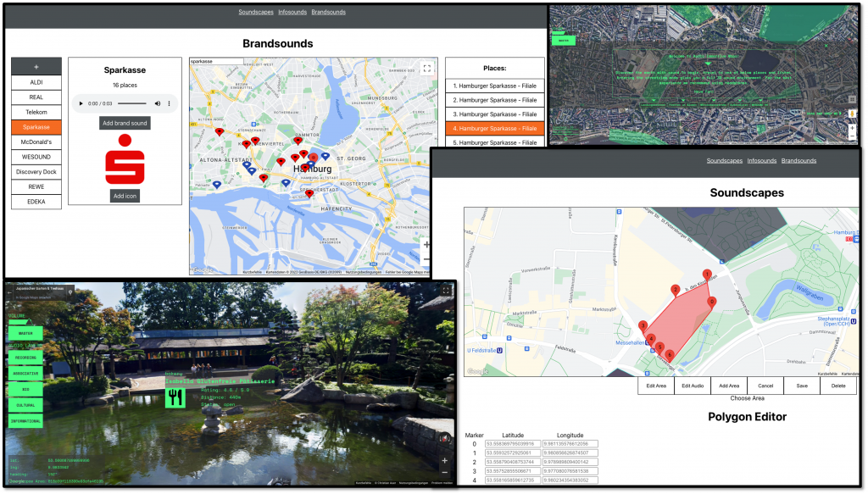Open Soundscapes link in Brandsounds header
Screen dimensions: 868x494
pos(256,12)
